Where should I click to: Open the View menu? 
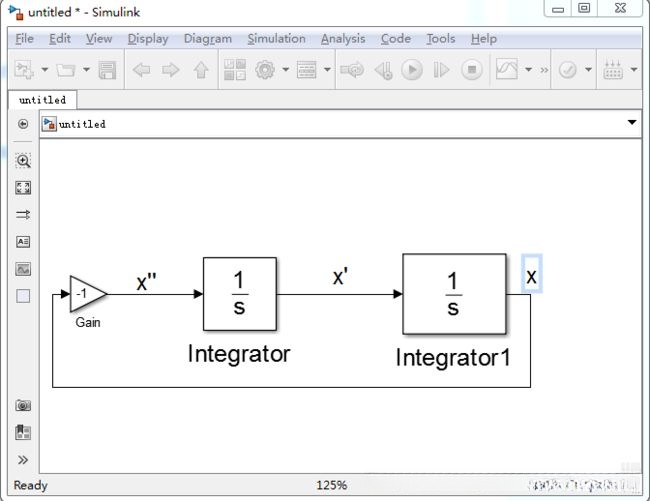pos(99,39)
